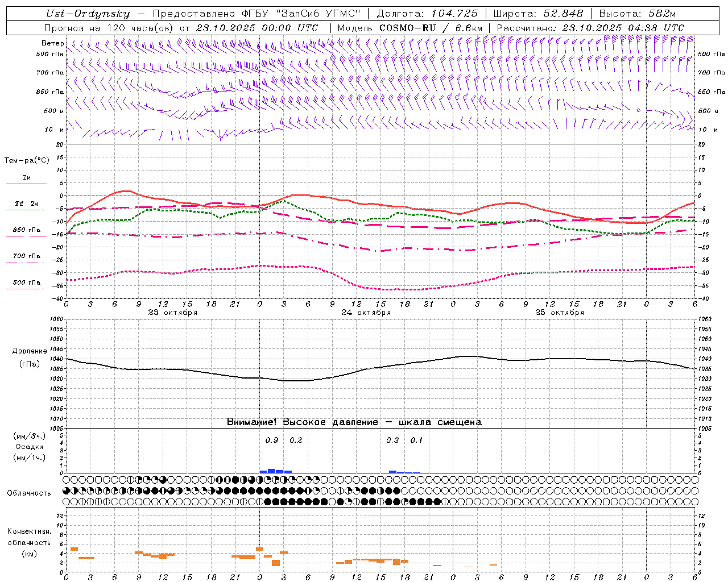Screen dimensions: 728x582
Task: Click the first circle in the top cloudiness row
Action: [66, 480]
